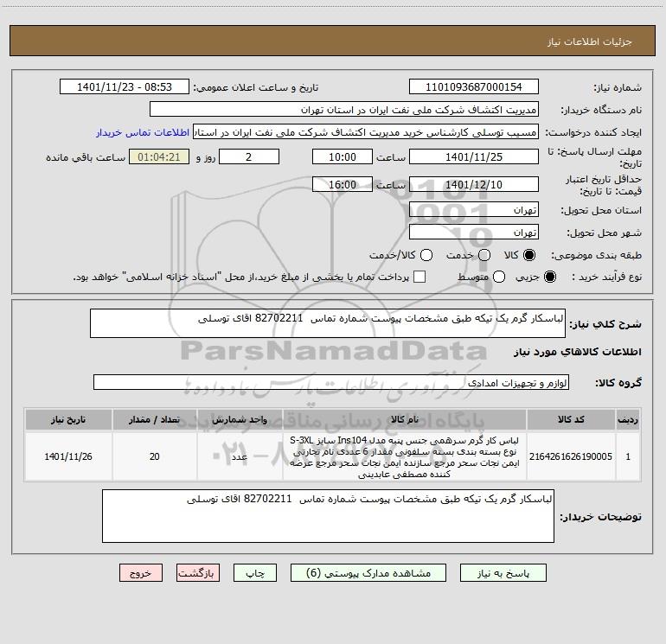Click the deadline time field 10:00
666x644 pixels.
click(343, 156)
